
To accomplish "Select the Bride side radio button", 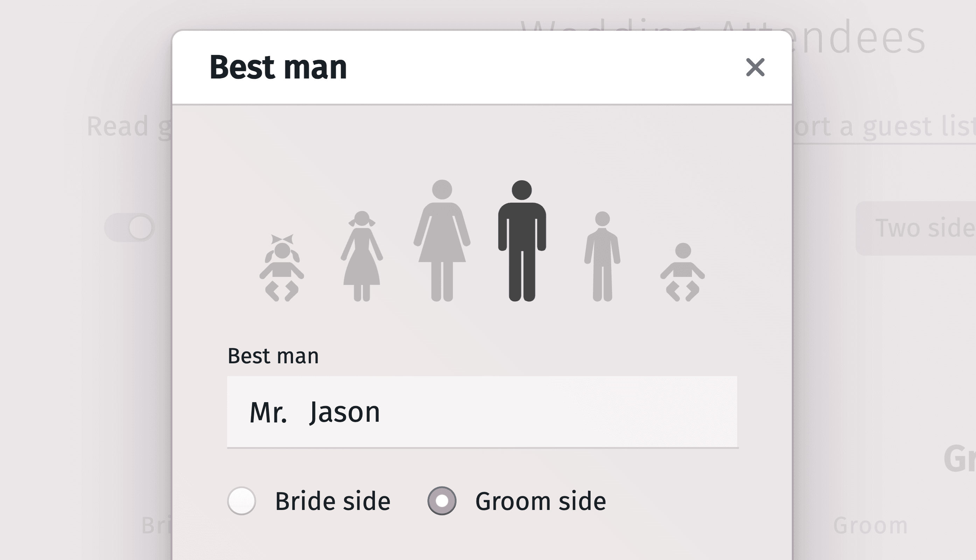I will 242,501.
